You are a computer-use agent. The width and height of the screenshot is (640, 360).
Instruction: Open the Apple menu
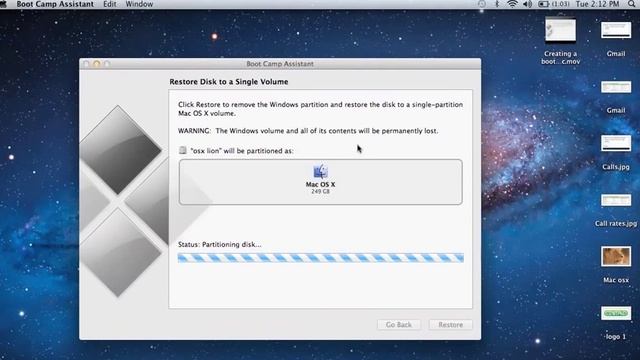(3, 4)
